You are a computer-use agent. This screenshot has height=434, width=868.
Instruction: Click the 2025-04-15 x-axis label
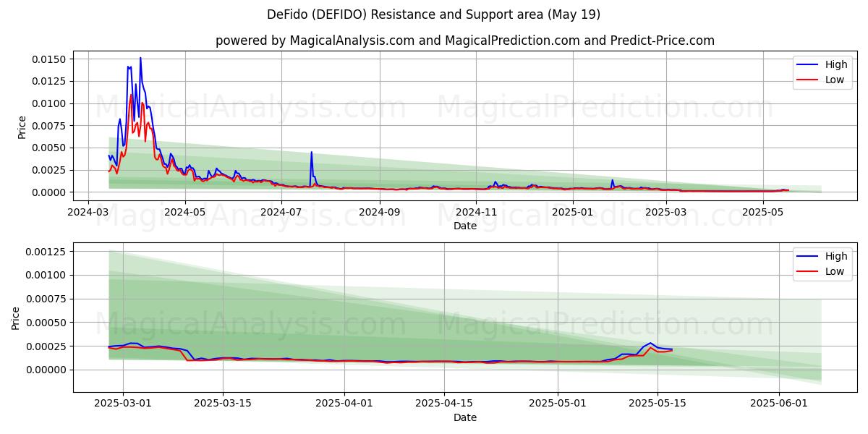pyautogui.click(x=444, y=404)
